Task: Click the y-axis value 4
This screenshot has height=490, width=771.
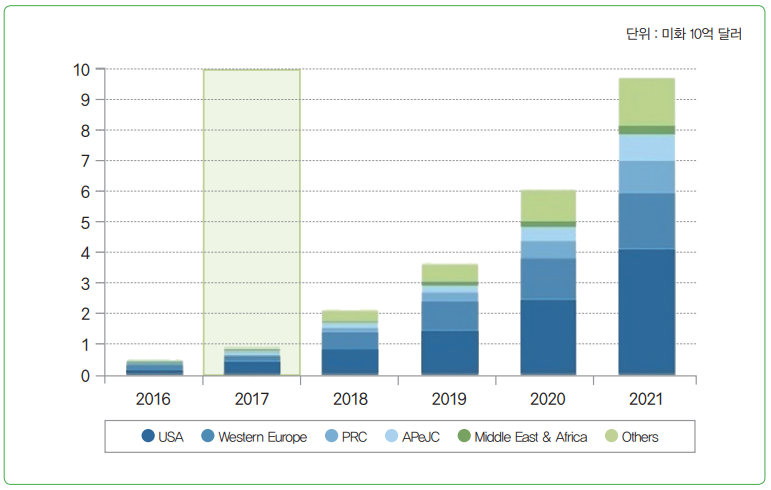Action: pos(86,253)
